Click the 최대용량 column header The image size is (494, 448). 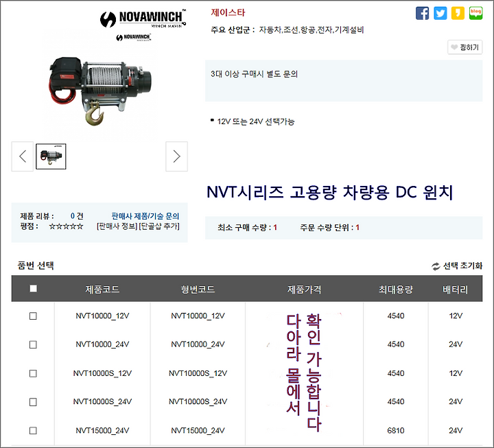point(396,290)
